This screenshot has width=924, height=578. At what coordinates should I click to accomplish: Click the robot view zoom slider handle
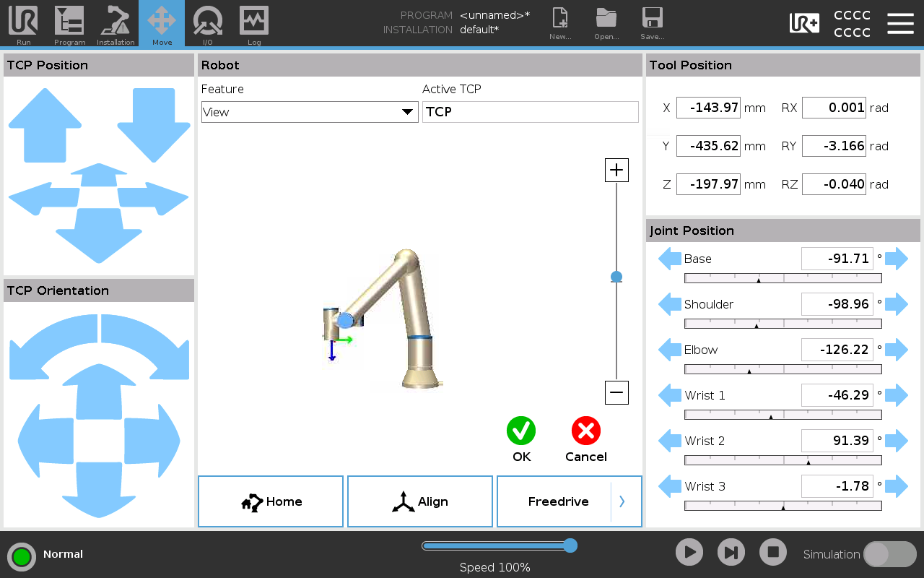pos(616,277)
